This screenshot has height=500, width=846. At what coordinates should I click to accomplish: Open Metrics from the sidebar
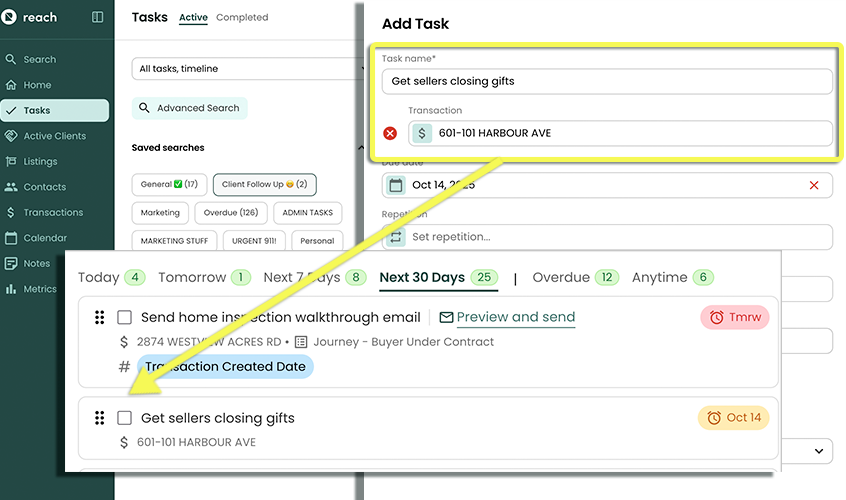pos(40,289)
